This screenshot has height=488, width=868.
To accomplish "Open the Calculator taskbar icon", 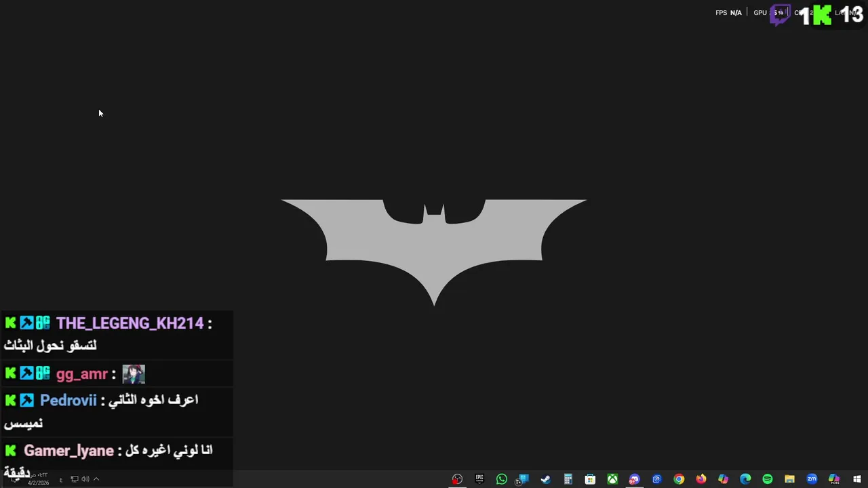I will click(x=568, y=479).
